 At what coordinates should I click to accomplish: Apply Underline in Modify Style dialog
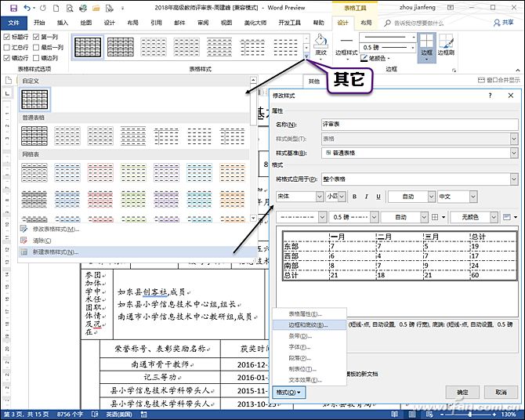pos(378,197)
